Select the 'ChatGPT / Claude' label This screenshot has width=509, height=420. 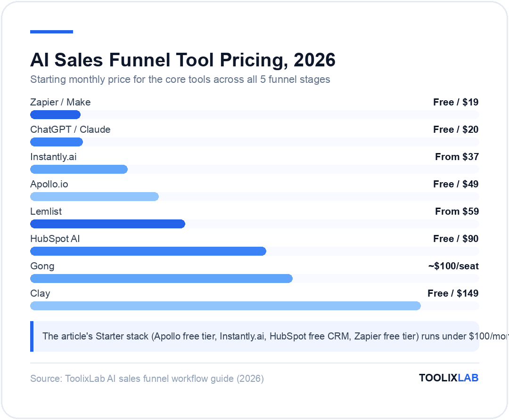(x=70, y=129)
